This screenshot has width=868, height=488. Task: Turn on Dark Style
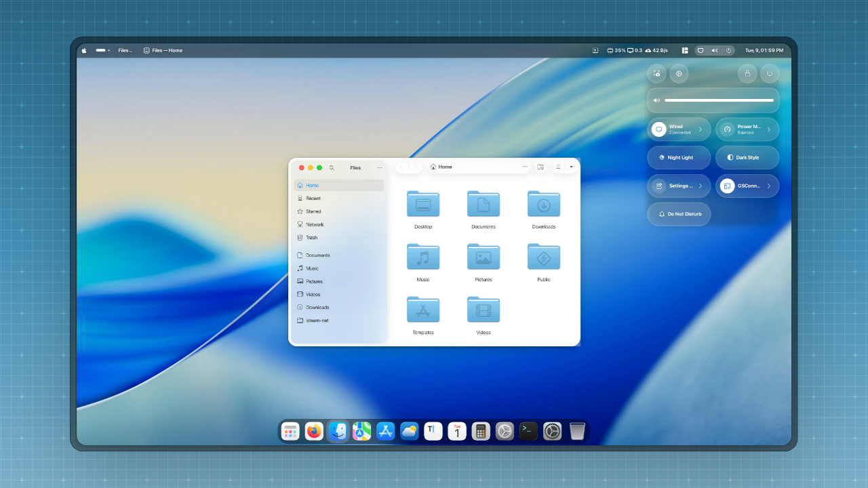click(x=747, y=157)
